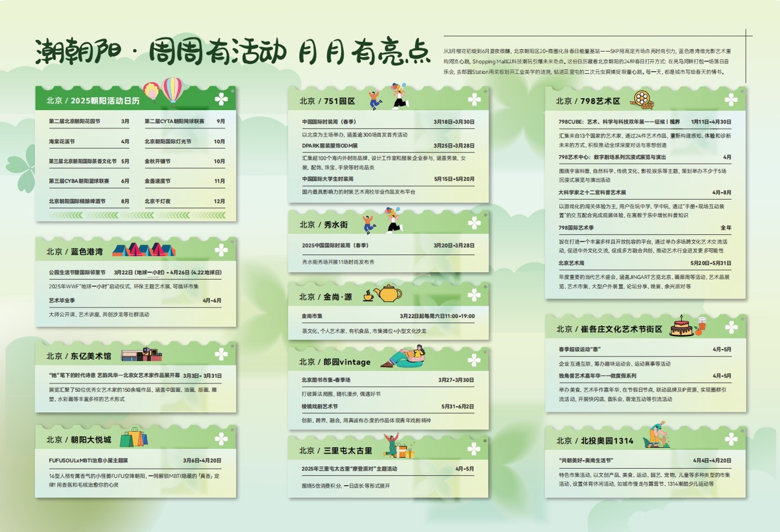Click the clover icon in 东亿美术馆 header
The width and height of the screenshot is (780, 532).
point(221,354)
